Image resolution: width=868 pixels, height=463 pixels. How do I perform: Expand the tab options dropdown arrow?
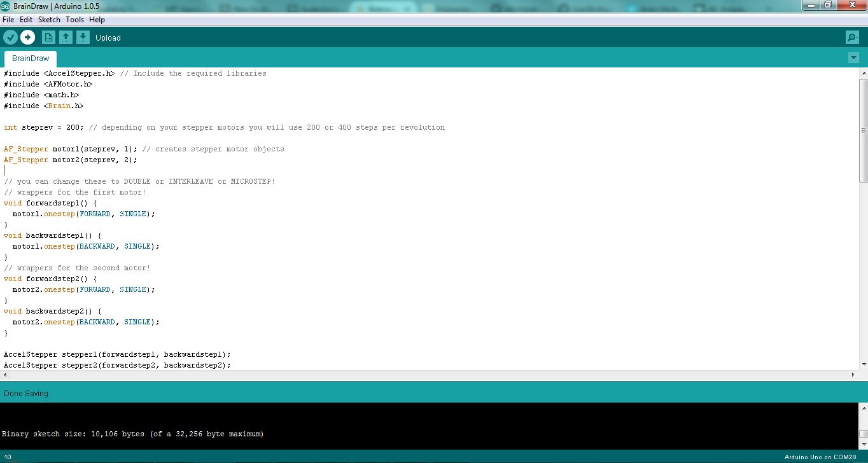pos(853,58)
